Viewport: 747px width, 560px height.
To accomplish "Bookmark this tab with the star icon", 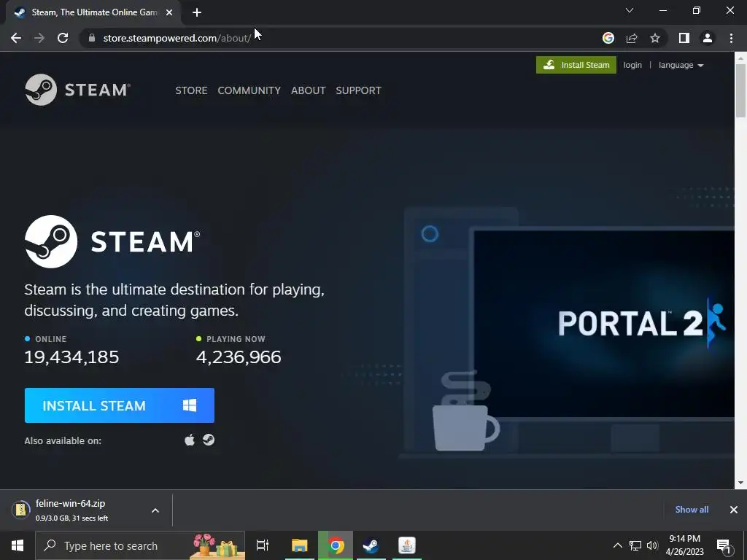I will point(655,38).
